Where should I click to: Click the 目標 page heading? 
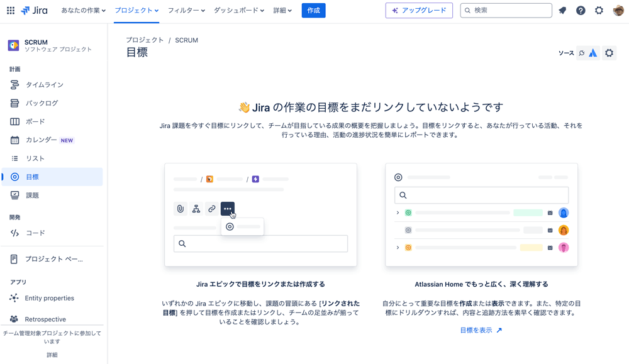137,53
